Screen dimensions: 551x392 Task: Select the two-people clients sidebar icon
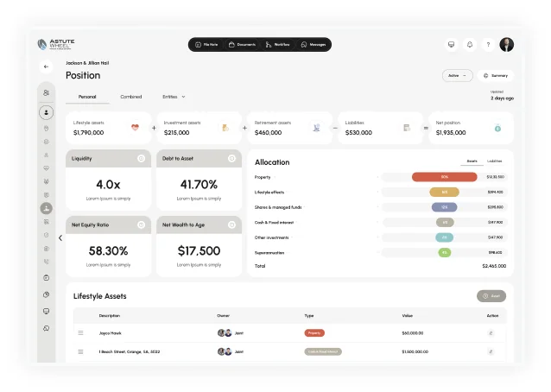pyautogui.click(x=46, y=92)
